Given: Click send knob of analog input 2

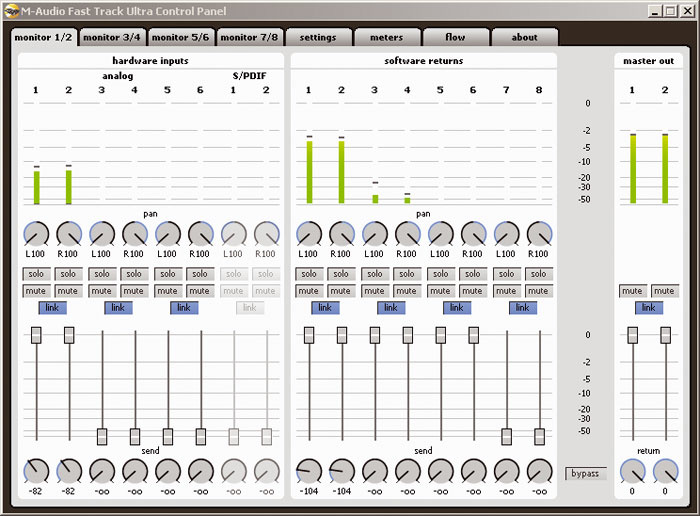Looking at the screenshot, I should pyautogui.click(x=69, y=471).
